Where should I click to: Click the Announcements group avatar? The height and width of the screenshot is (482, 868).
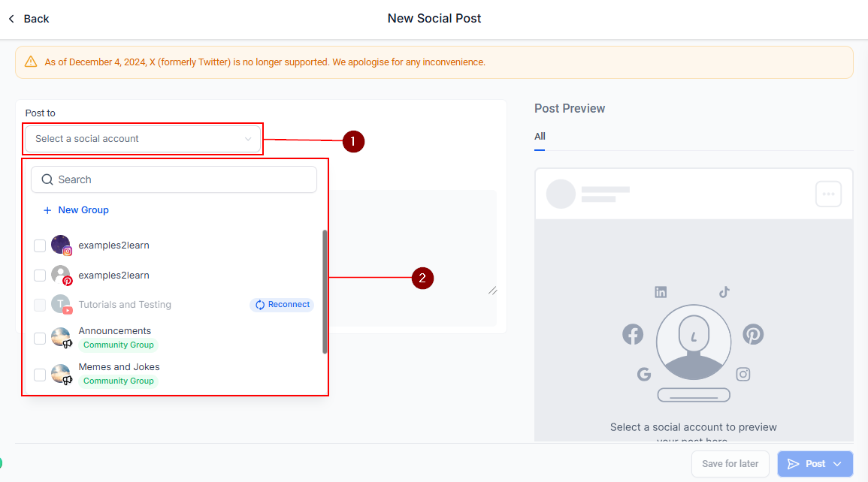pyautogui.click(x=61, y=338)
